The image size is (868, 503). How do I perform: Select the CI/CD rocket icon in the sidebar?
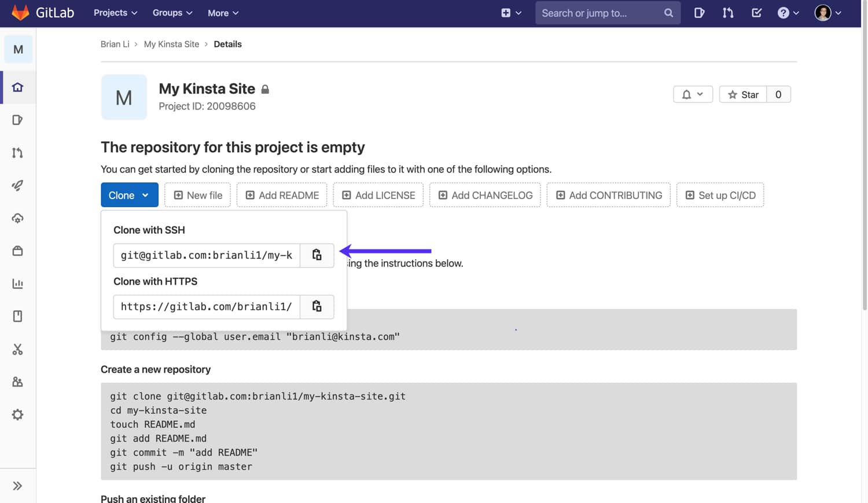tap(18, 185)
